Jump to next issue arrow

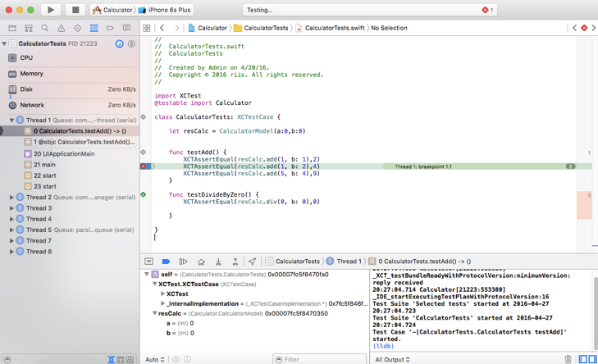593,28
